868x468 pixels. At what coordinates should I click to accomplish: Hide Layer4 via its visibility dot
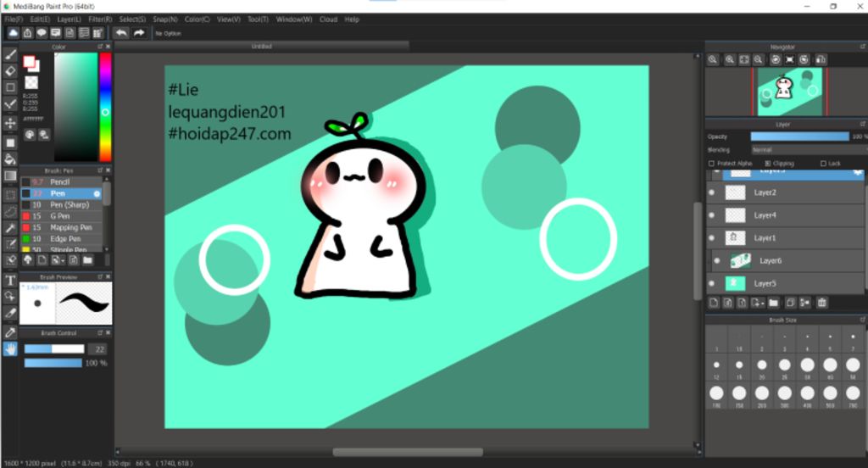[x=712, y=215]
